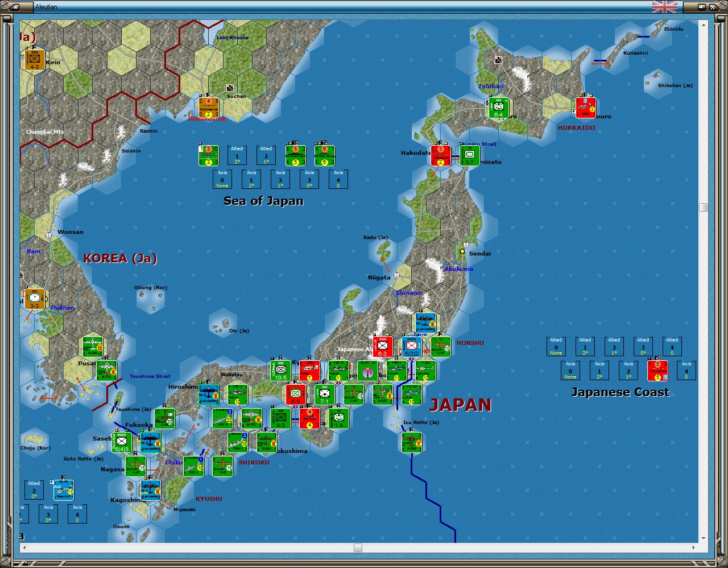
Task: Click Allied 3 box beside Beaufort counter
Action: tap(34, 490)
